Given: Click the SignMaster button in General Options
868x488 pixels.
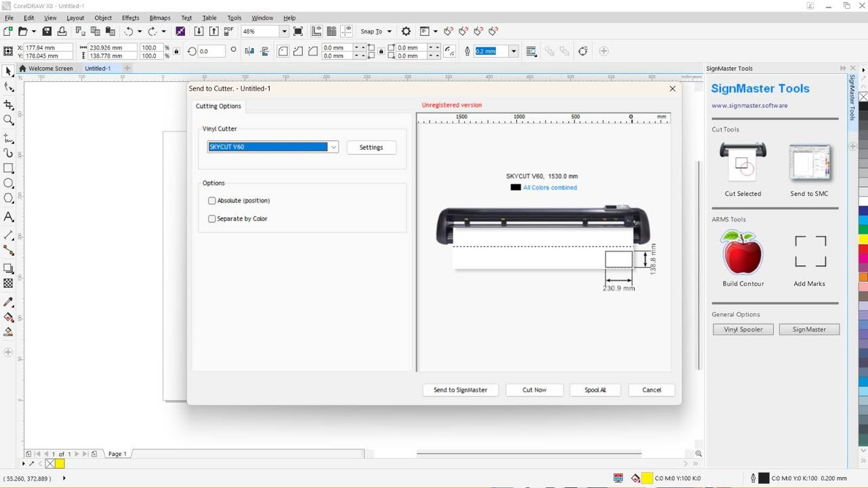Looking at the screenshot, I should click(809, 329).
